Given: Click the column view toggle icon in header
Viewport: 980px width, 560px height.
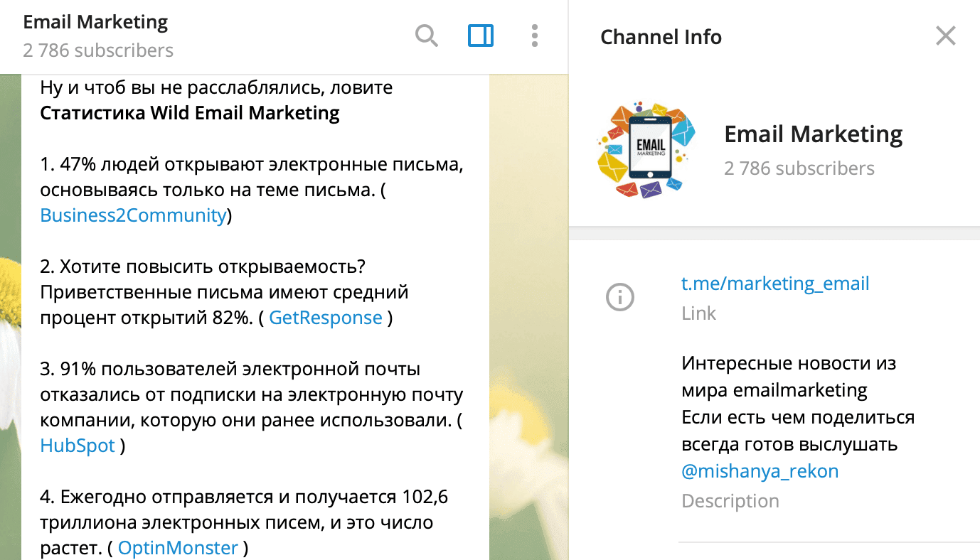Looking at the screenshot, I should 480,35.
